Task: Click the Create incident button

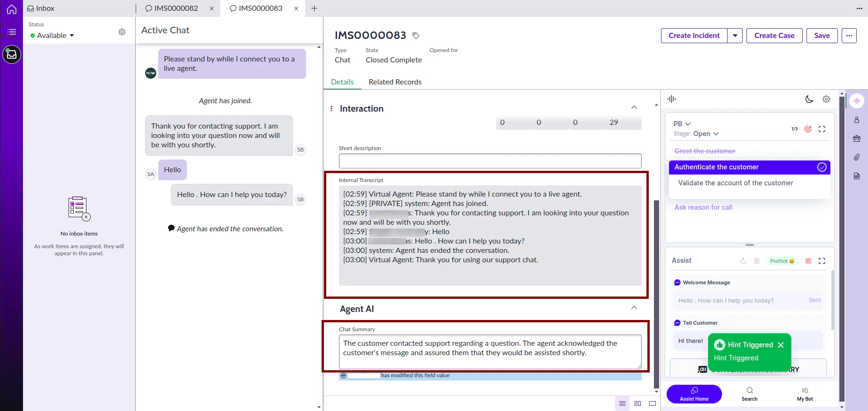Action: pyautogui.click(x=694, y=36)
